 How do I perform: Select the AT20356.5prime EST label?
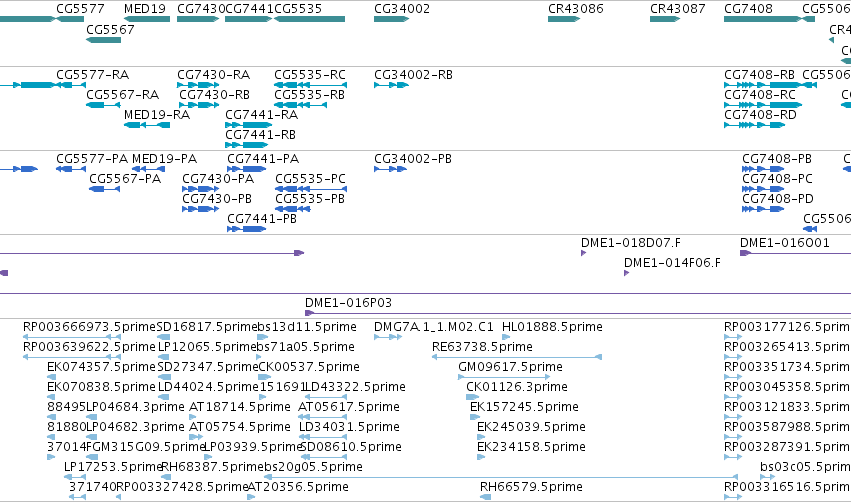pyautogui.click(x=298, y=487)
